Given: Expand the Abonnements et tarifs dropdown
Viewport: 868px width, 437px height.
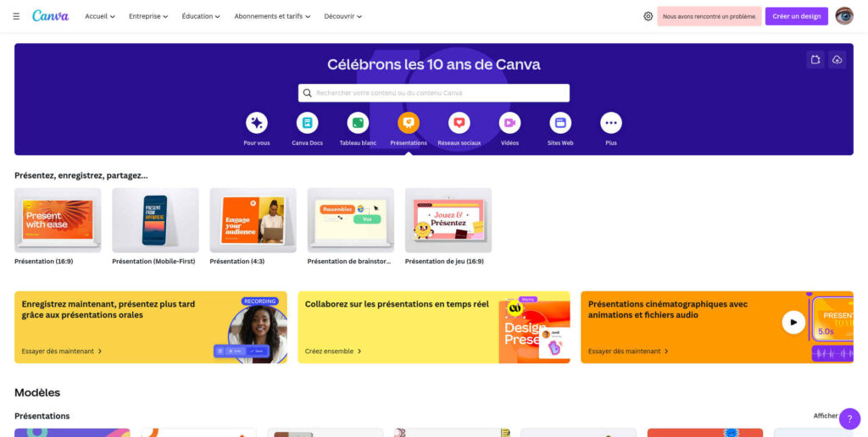Looking at the screenshot, I should pyautogui.click(x=272, y=17).
